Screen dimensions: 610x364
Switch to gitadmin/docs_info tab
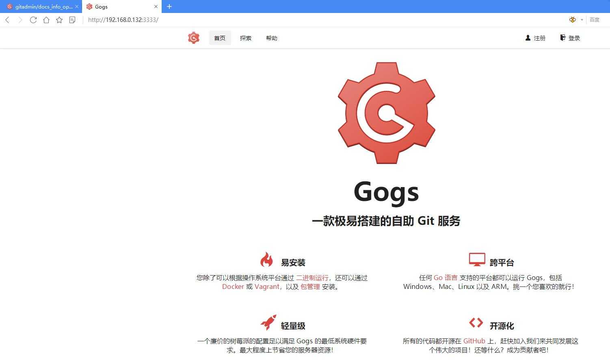(x=41, y=6)
